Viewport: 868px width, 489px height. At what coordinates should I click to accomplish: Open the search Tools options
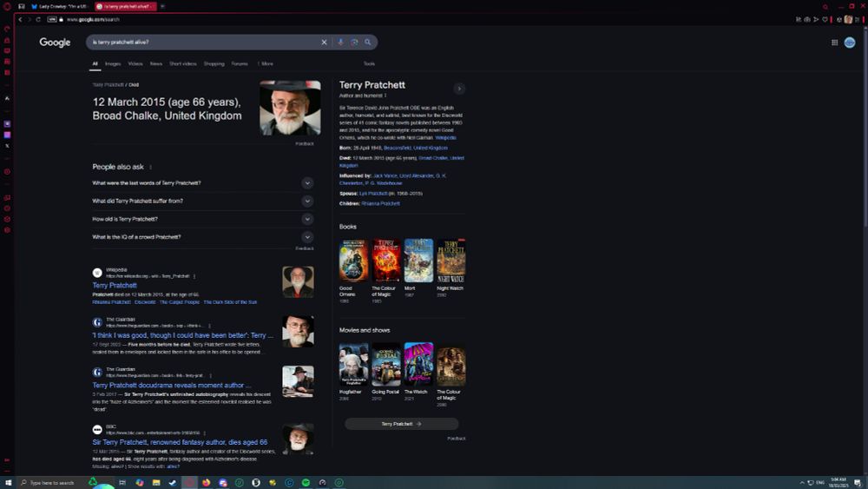point(369,63)
